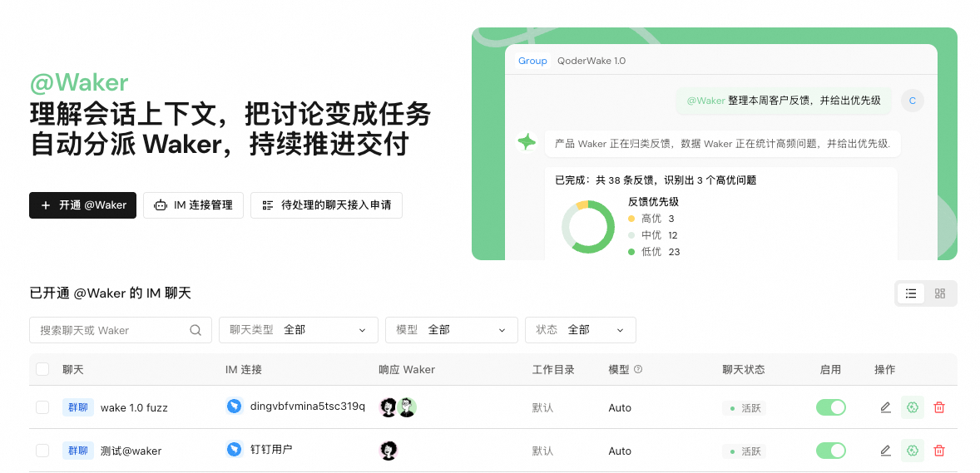Click robot icon in IM 连接管理

click(161, 205)
